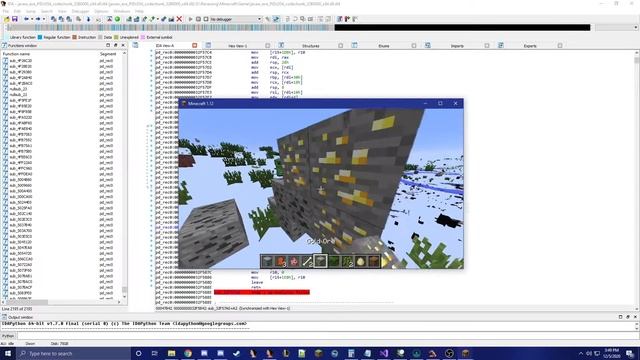Open the Edit menu
This screenshot has width=640, height=360.
coord(17,11)
